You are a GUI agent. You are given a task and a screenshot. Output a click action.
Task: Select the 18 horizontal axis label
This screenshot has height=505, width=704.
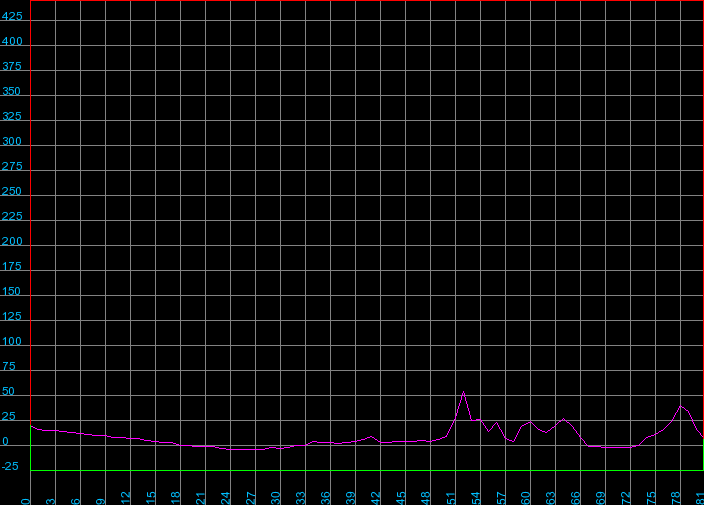tap(176, 498)
